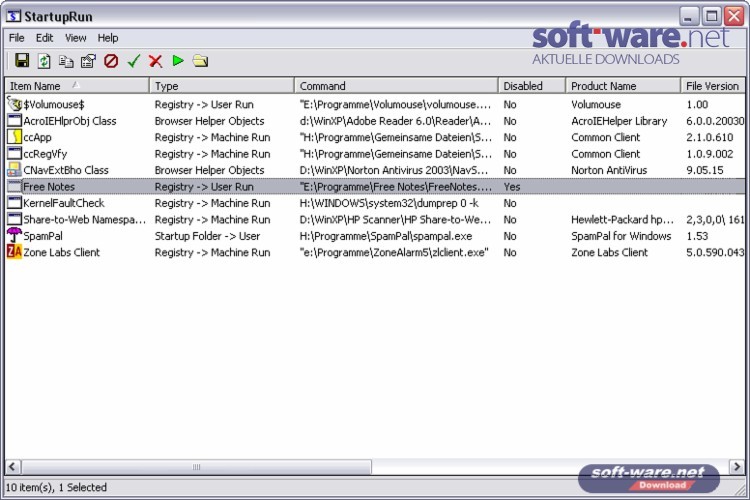
Task: Select the $Volumouse$ item name
Action: (x=54, y=104)
